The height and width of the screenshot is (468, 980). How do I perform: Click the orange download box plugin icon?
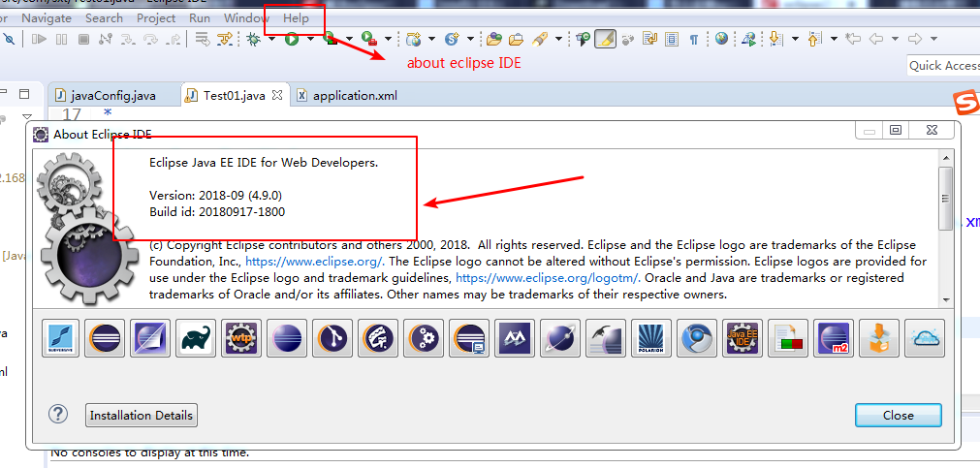[x=879, y=338]
